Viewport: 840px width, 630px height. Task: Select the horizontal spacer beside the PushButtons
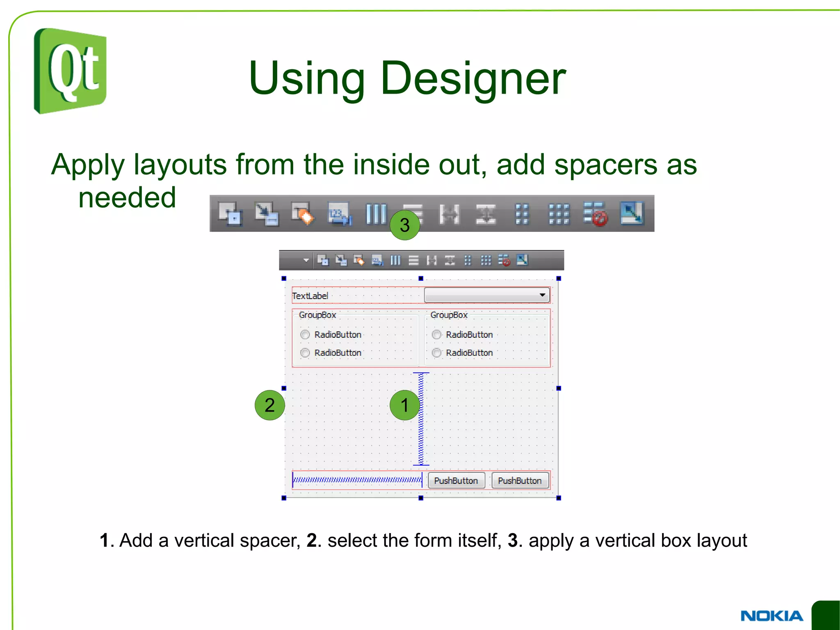pos(357,480)
